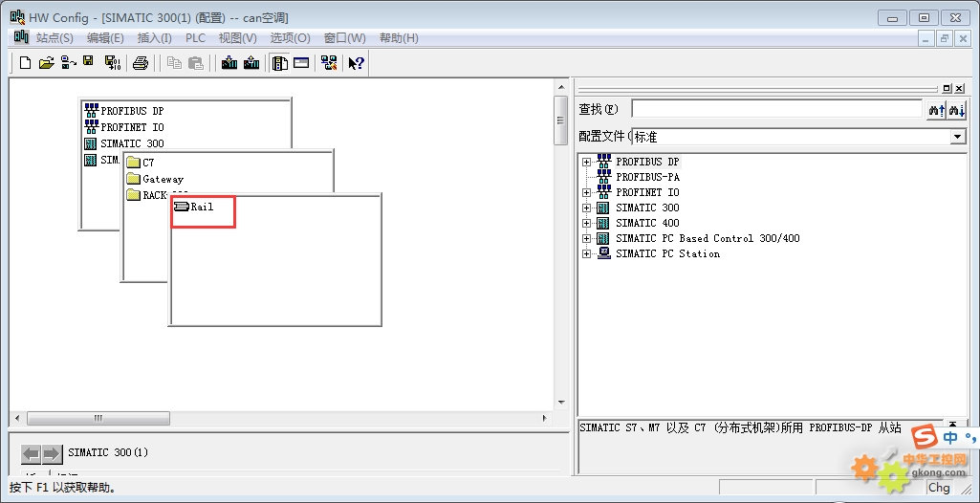980x503 pixels.
Task: Open the 插入(I) menu
Action: tap(154, 38)
